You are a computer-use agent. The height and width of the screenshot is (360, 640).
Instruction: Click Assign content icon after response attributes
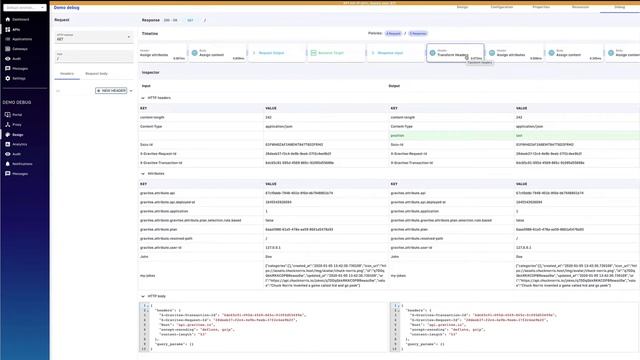552,53
